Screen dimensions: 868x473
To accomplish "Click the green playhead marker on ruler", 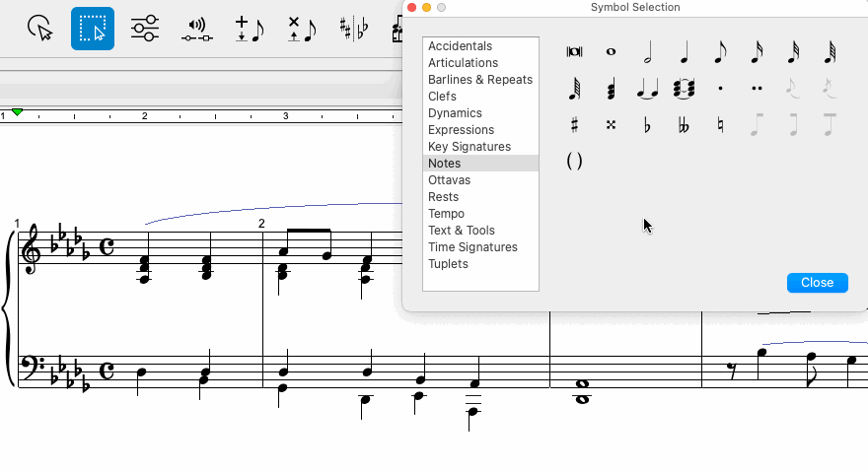I will point(17,112).
